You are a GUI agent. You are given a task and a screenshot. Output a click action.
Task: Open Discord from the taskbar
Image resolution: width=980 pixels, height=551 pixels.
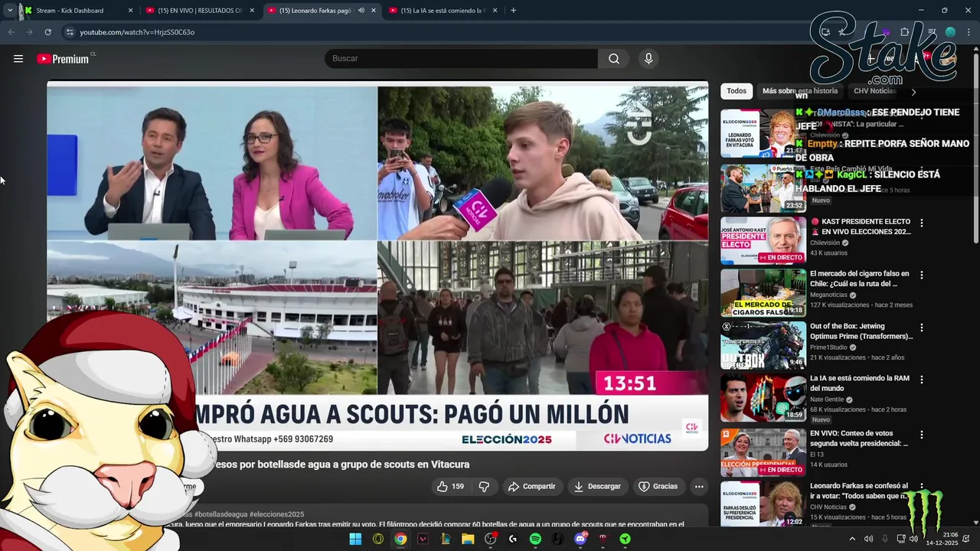[580, 539]
